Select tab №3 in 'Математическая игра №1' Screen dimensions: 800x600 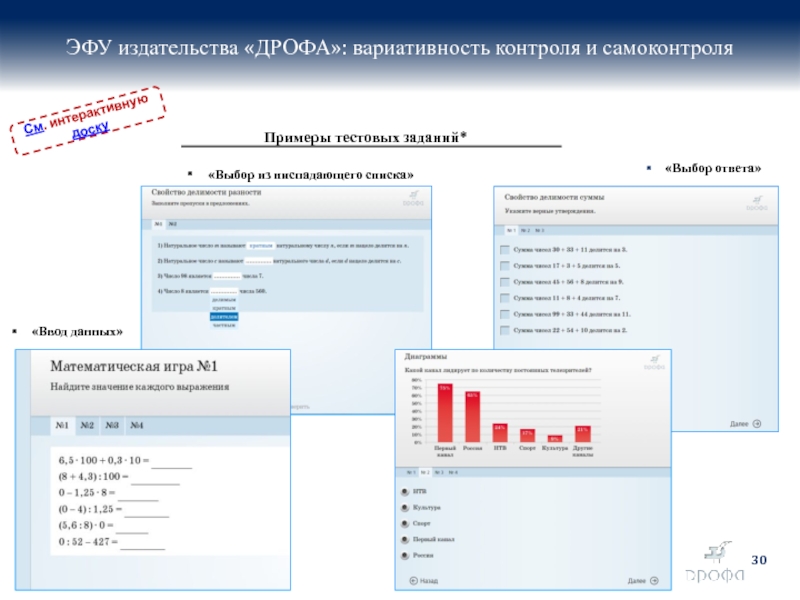(x=112, y=425)
